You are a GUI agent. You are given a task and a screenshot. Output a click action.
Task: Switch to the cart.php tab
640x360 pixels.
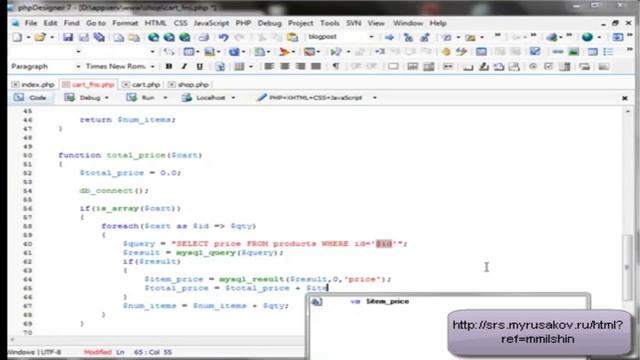(142, 84)
